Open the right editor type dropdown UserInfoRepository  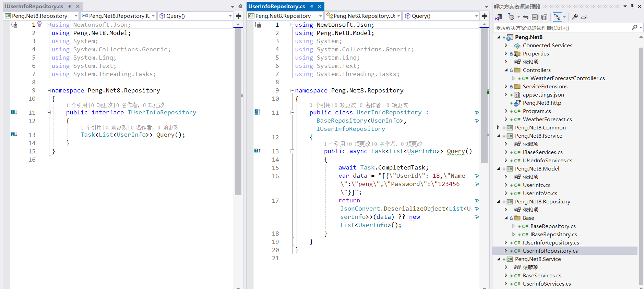point(363,16)
